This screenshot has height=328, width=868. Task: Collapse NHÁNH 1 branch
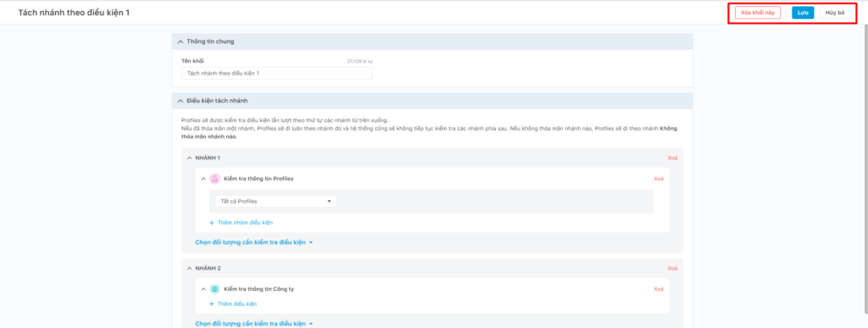(190, 158)
